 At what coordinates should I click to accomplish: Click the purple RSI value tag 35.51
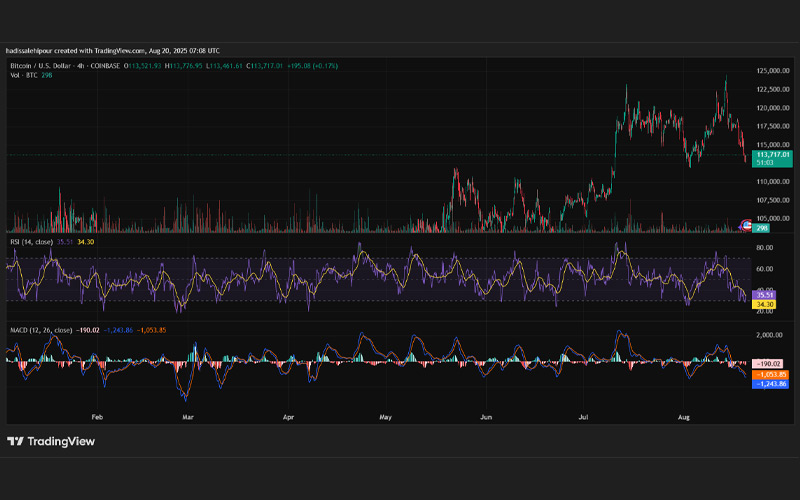point(764,295)
